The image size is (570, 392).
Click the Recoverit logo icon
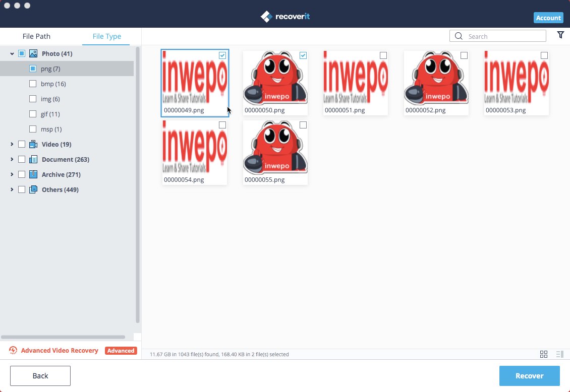coord(266,16)
